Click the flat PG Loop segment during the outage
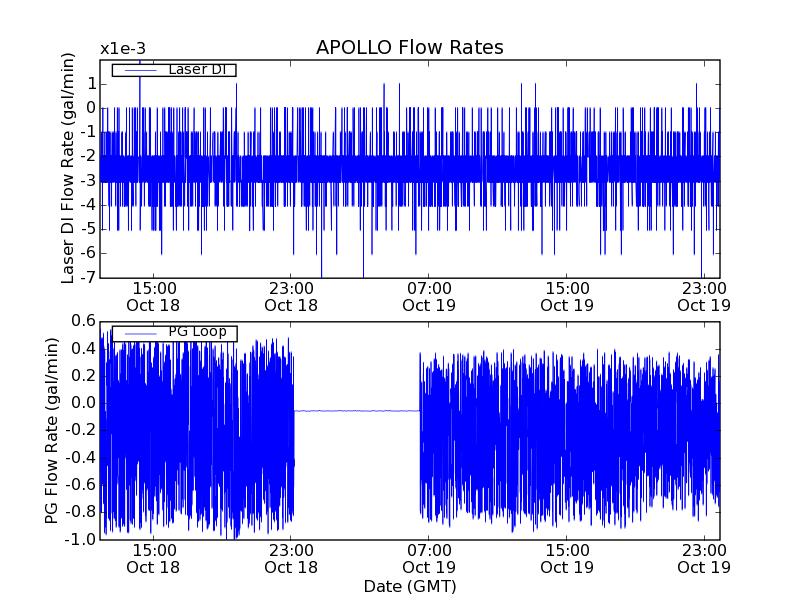Viewport: 800px width, 600px height. pyautogui.click(x=357, y=410)
